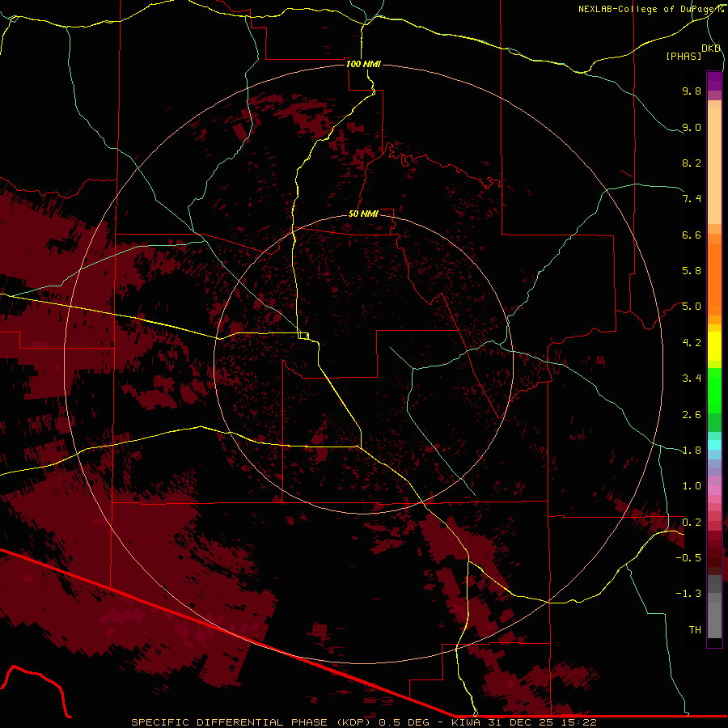Click the 9.8 value on color scale

coord(692,91)
